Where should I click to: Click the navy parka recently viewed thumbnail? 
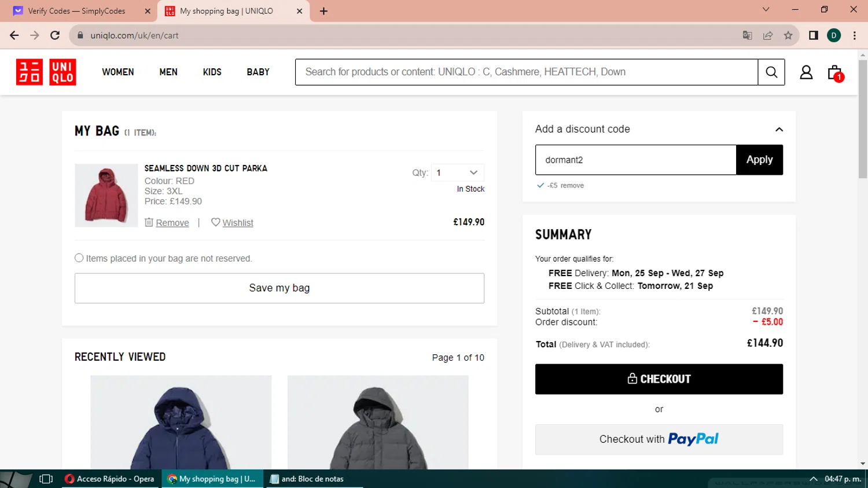tap(181, 423)
